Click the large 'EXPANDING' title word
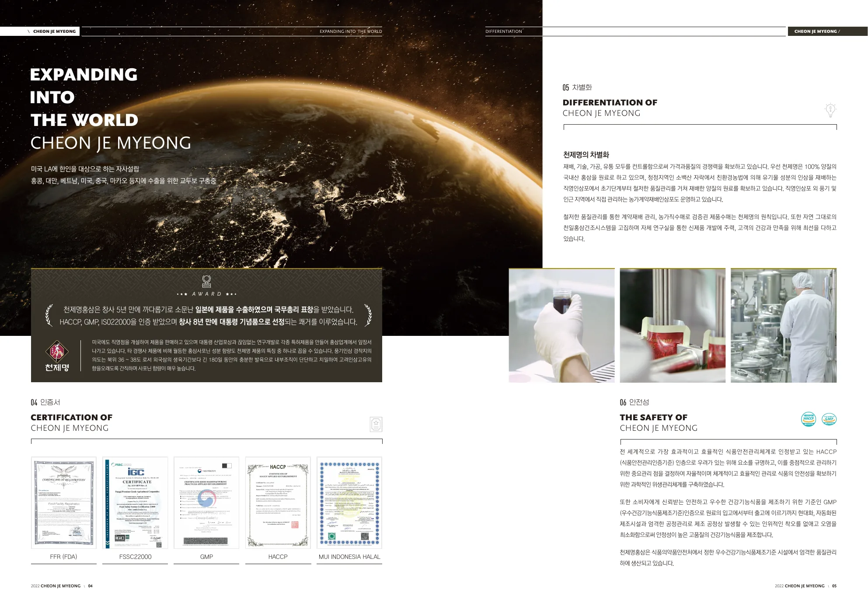Screen dimensions: 868x614 [x=84, y=75]
